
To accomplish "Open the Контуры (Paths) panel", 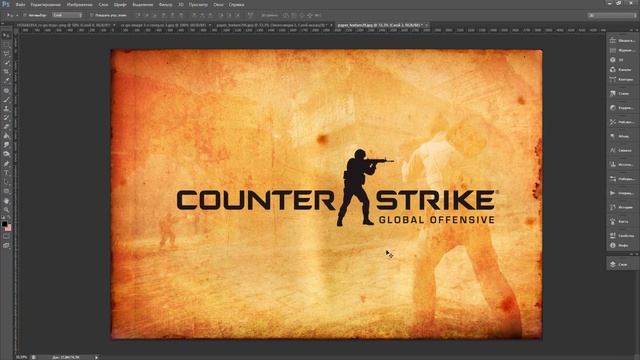I will pyautogui.click(x=621, y=79).
